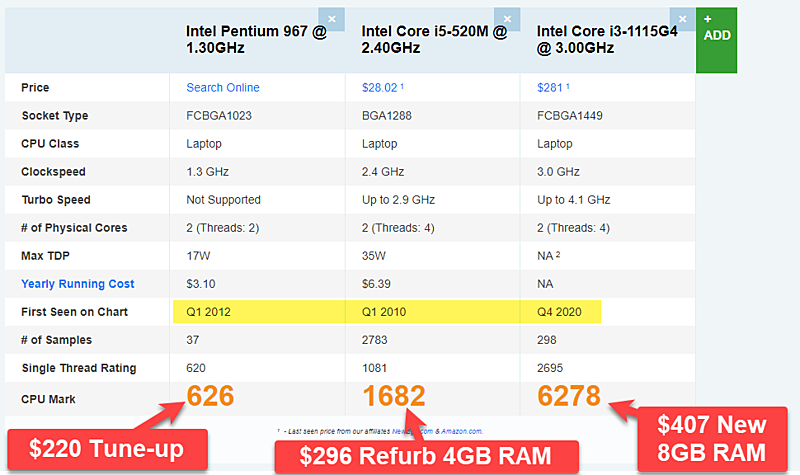Image resolution: width=800 pixels, height=475 pixels.
Task: Click the $220 Tune-up red label
Action: pos(107,449)
